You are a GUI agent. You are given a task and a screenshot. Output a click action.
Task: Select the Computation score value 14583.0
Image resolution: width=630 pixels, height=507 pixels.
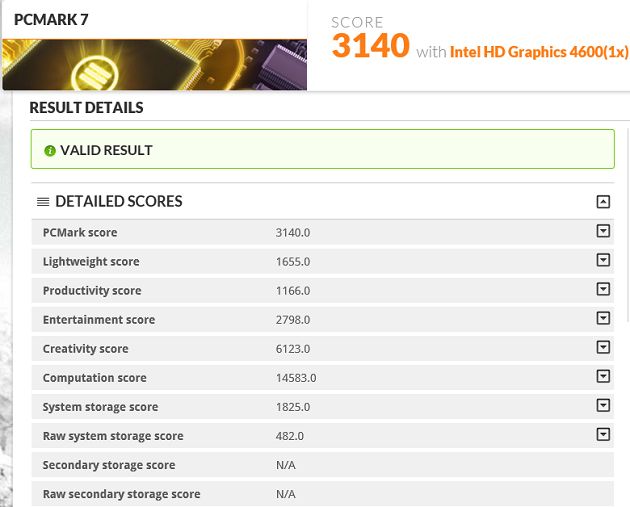(x=296, y=378)
